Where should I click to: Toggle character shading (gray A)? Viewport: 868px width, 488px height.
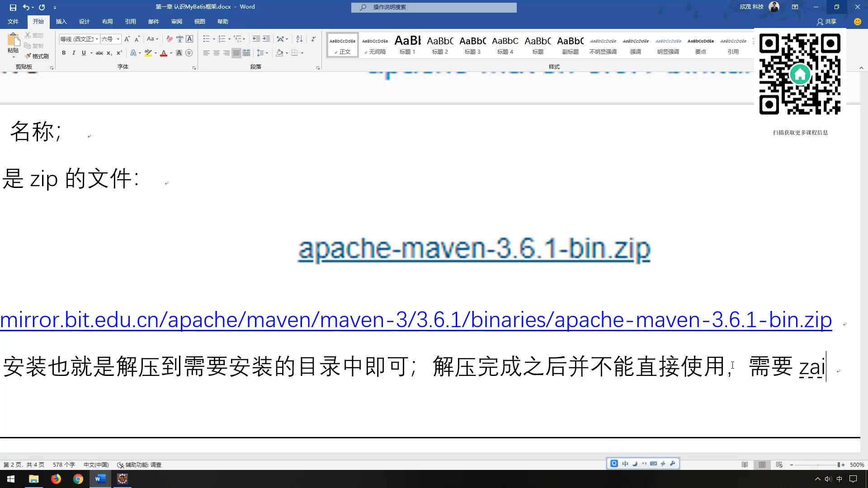point(179,53)
